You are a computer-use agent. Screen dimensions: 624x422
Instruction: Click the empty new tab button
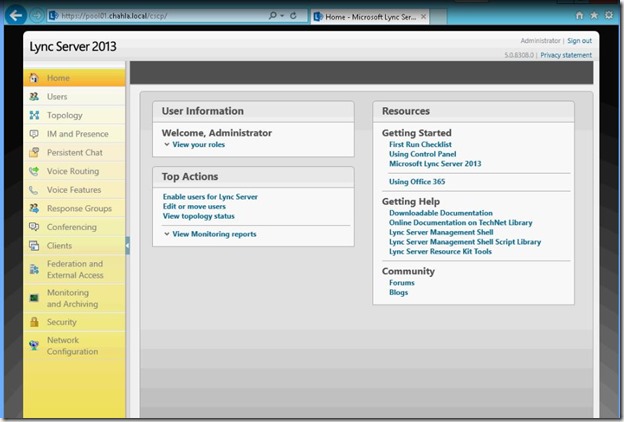point(438,17)
